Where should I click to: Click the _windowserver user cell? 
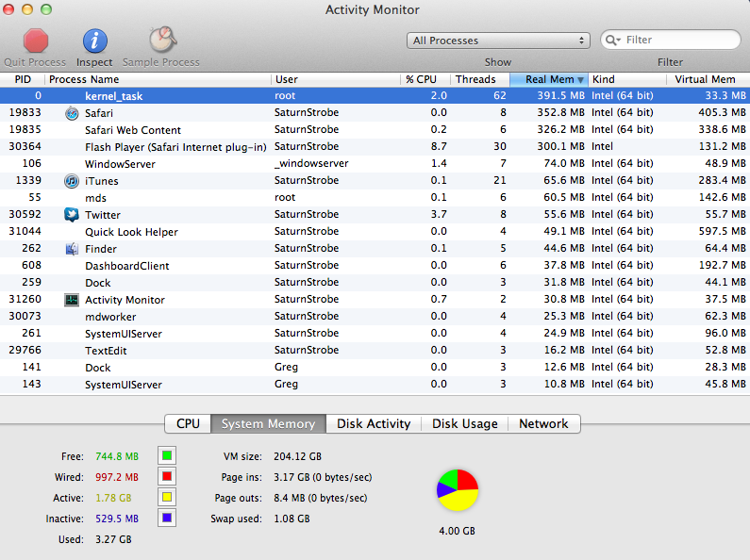[x=311, y=164]
